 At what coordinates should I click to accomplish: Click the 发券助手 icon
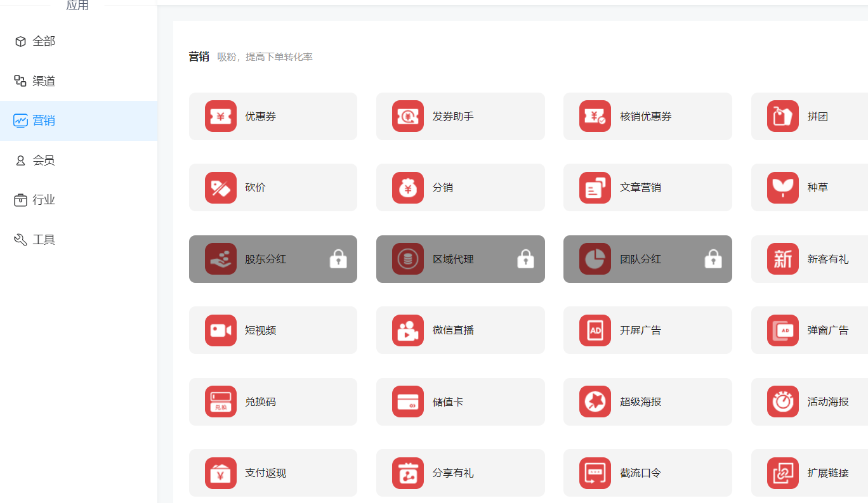click(407, 116)
